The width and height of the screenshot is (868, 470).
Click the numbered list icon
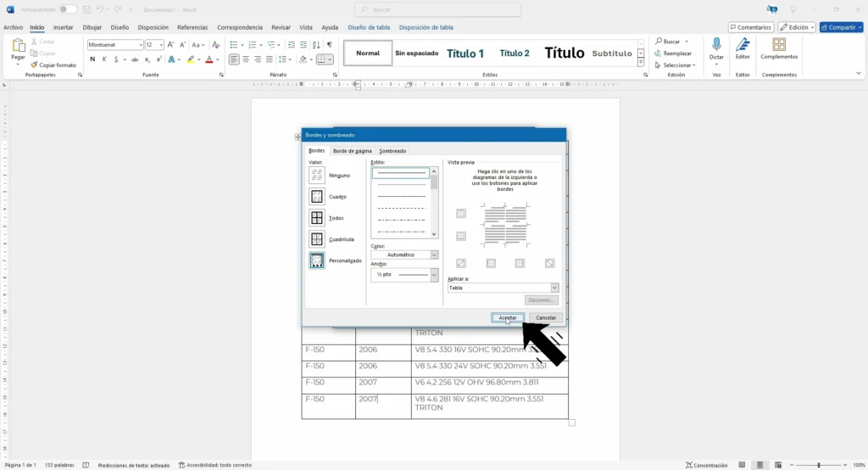253,45
